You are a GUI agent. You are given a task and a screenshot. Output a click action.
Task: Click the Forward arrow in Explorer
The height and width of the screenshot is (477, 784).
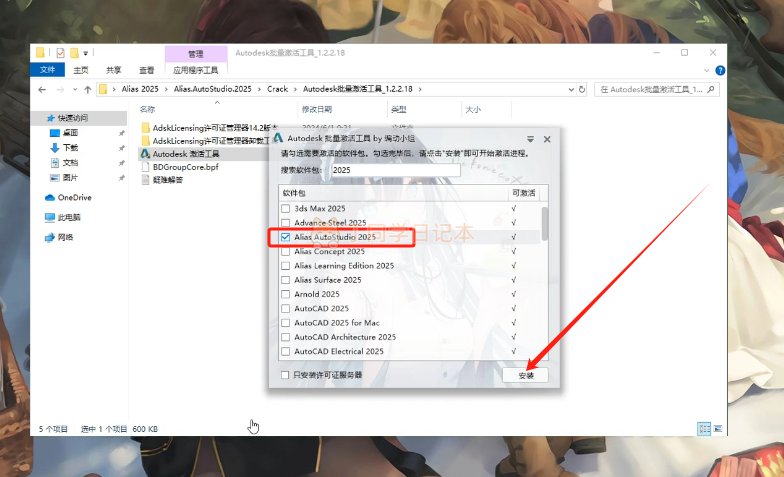(x=60, y=90)
